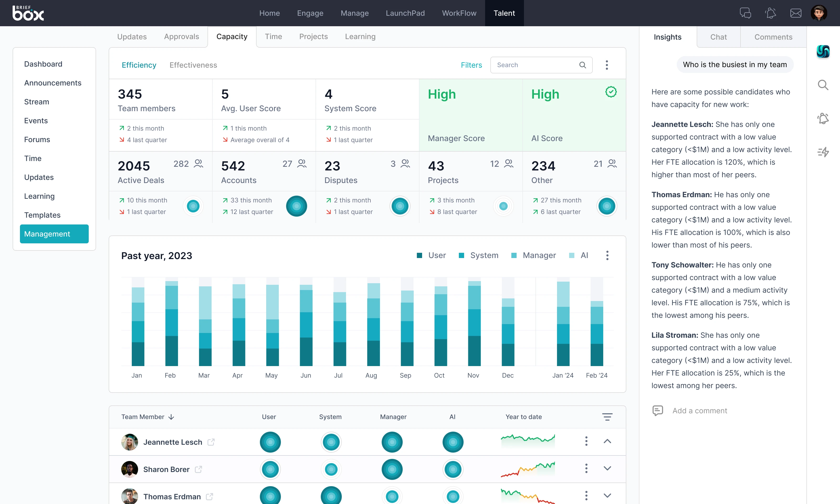Open Jeannette Lesch external profile link icon
Viewport: 840px width, 504px height.
point(211,442)
